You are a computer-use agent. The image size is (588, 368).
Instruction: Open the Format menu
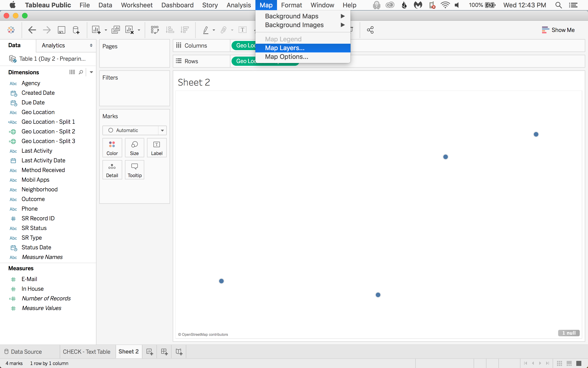click(x=291, y=5)
